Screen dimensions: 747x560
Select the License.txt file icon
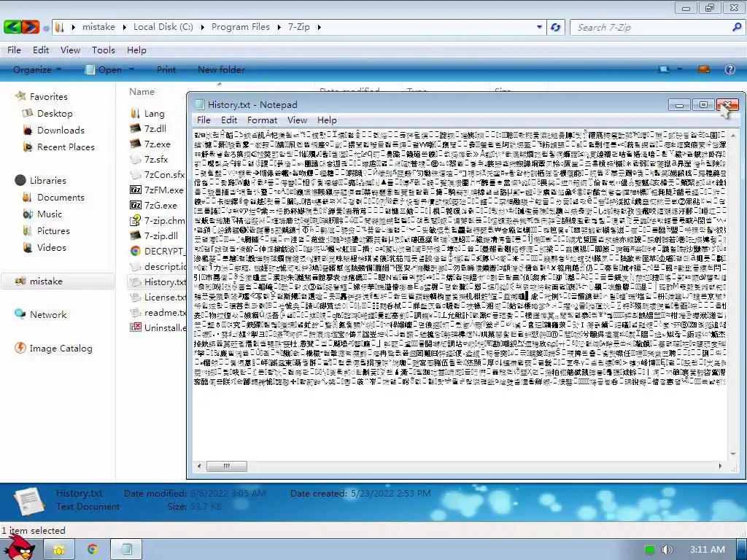[135, 297]
